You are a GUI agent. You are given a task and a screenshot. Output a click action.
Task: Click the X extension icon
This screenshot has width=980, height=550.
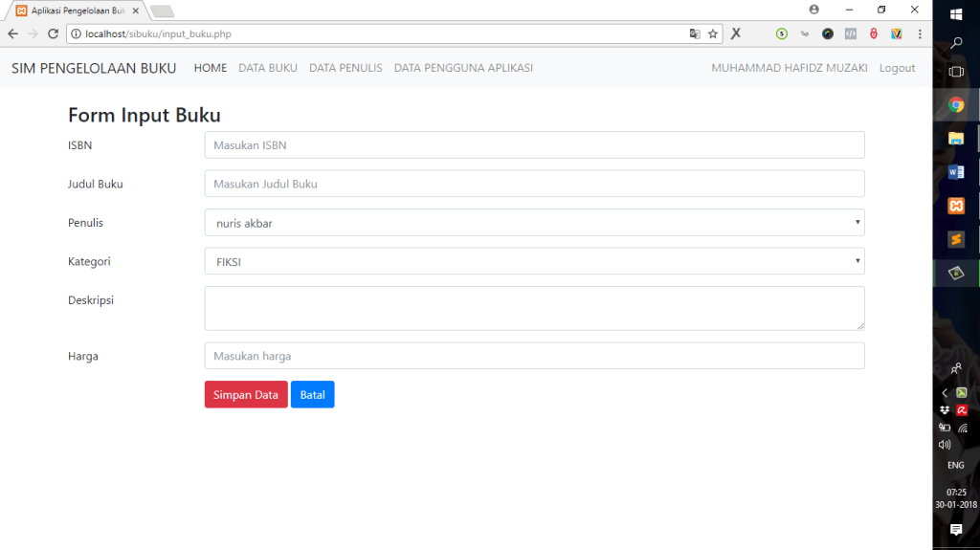tap(736, 33)
